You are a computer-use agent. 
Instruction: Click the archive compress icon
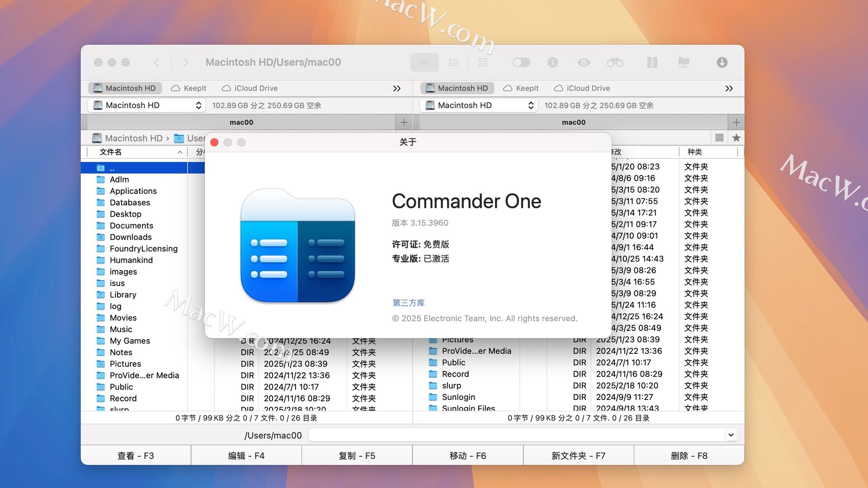pos(652,62)
